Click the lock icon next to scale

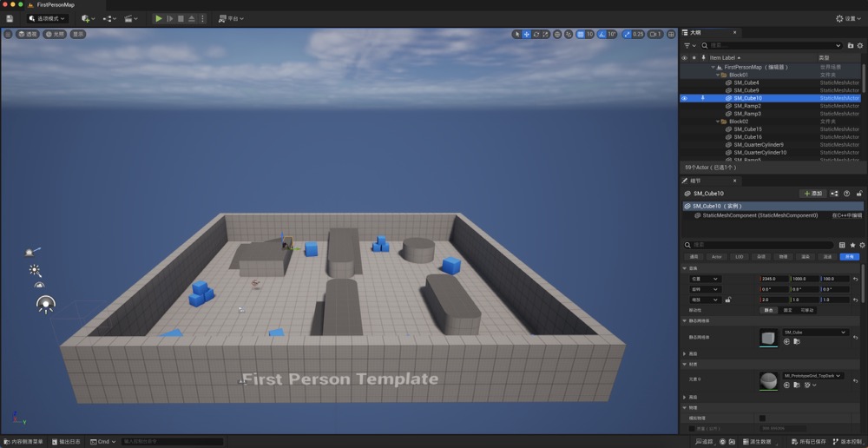click(727, 300)
